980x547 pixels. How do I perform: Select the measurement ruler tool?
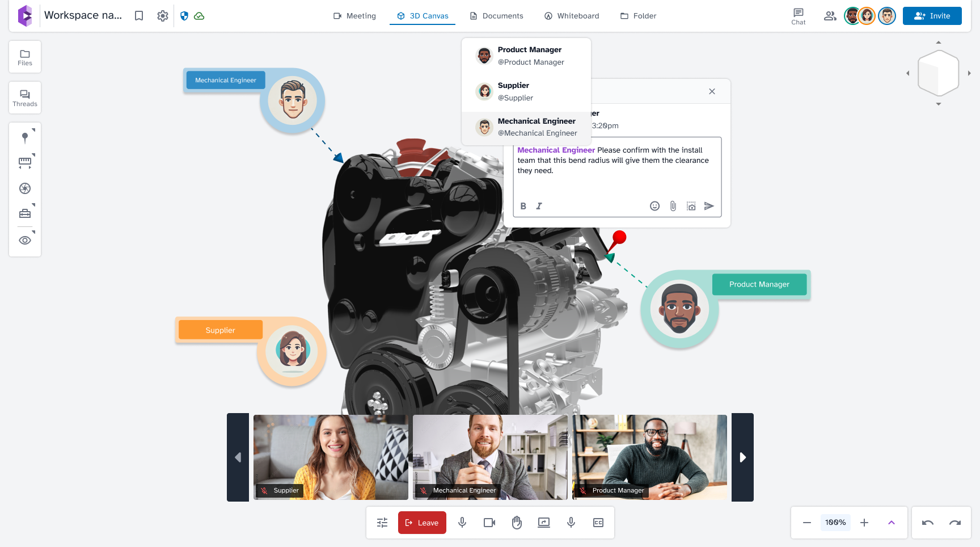[24, 162]
